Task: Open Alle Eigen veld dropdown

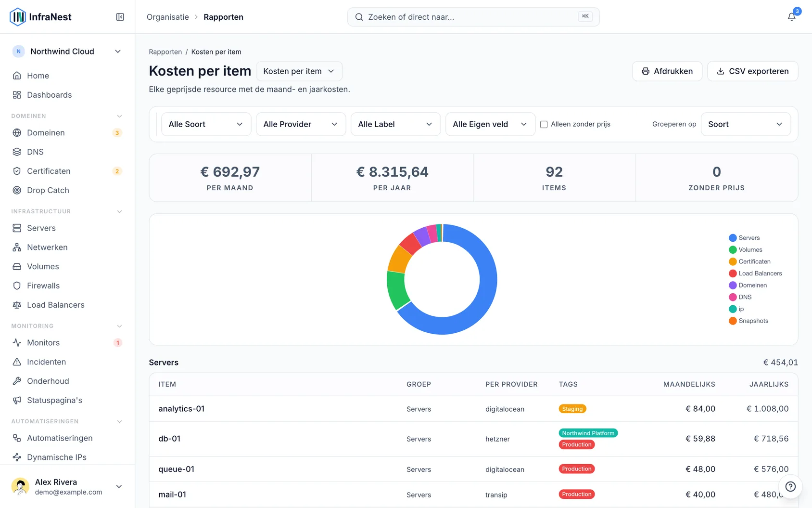Action: point(490,124)
